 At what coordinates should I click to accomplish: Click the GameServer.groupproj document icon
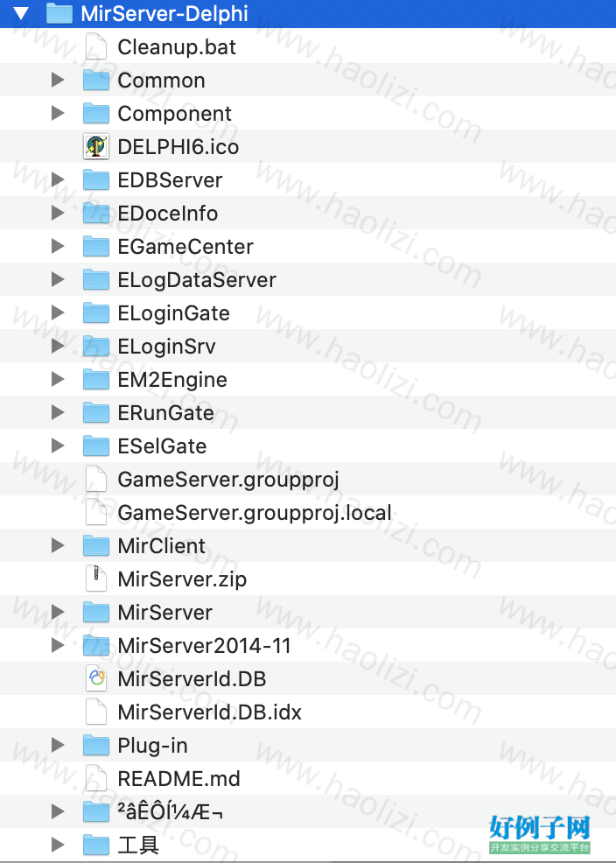tap(96, 479)
